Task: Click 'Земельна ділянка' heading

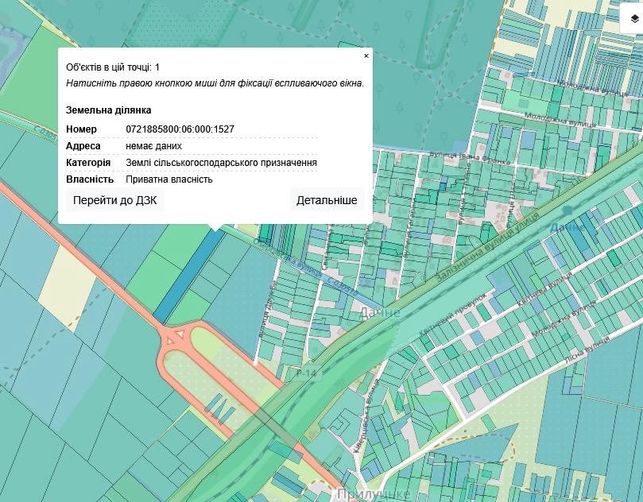Action: pyautogui.click(x=109, y=110)
